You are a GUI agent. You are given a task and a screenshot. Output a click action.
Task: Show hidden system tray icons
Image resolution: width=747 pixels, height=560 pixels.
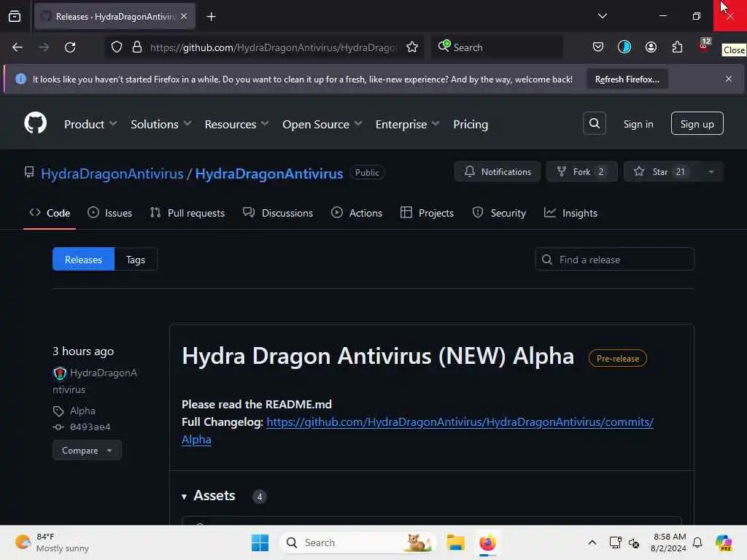[592, 542]
